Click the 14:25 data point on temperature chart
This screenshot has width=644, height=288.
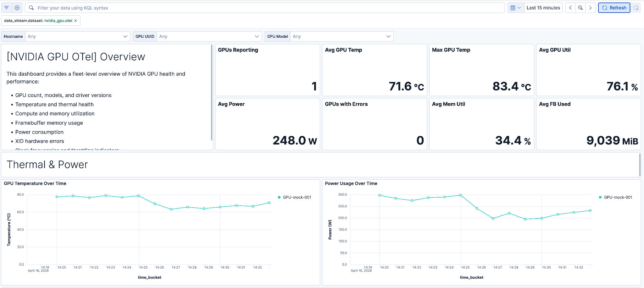click(138, 196)
